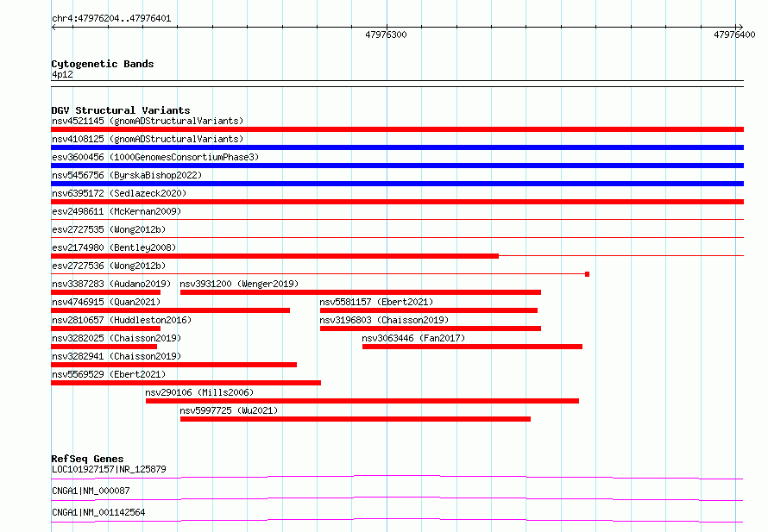The height and width of the screenshot is (532, 768).
Task: Open the nsv290106 Mills2006 label
Action: (199, 392)
